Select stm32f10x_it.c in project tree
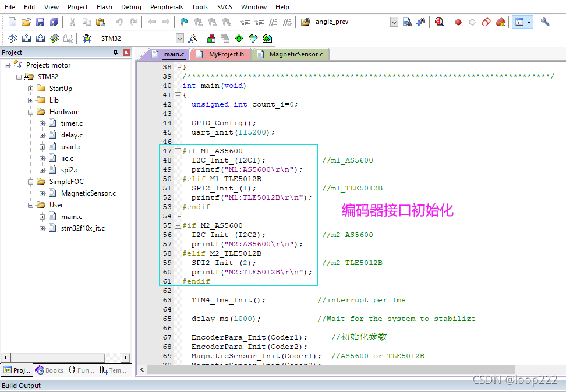Image resolution: width=566 pixels, height=392 pixels. (x=83, y=228)
